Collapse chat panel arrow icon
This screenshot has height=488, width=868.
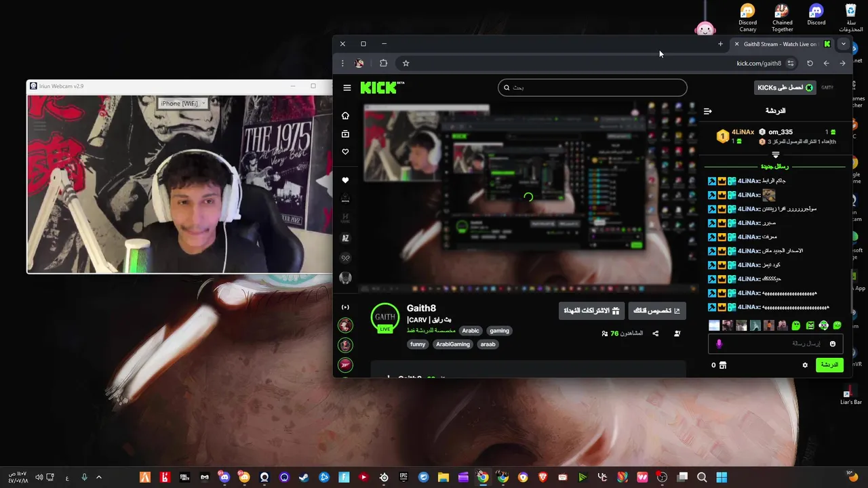click(x=708, y=111)
